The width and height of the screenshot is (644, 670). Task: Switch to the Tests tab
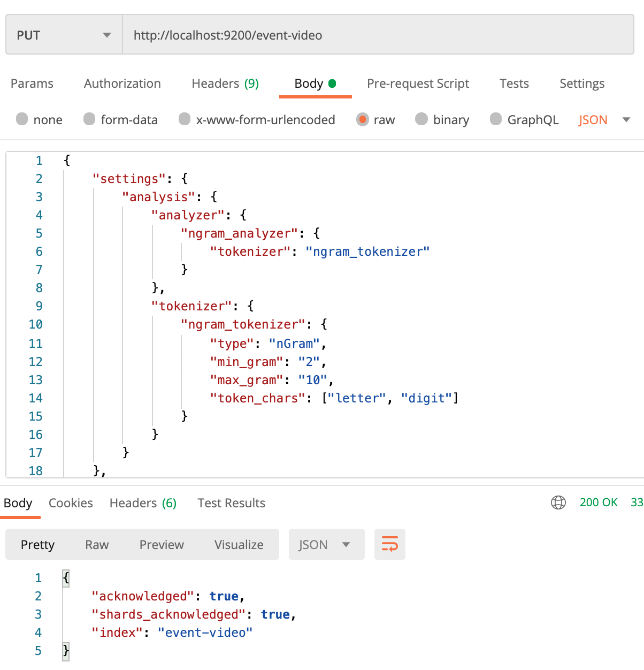coord(514,83)
